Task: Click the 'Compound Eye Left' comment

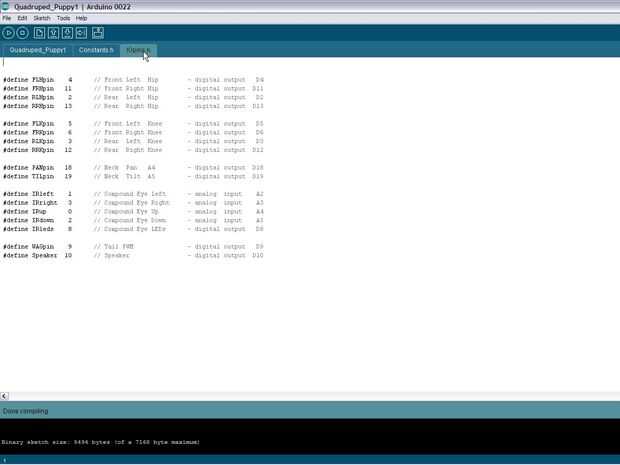Action: (130, 194)
